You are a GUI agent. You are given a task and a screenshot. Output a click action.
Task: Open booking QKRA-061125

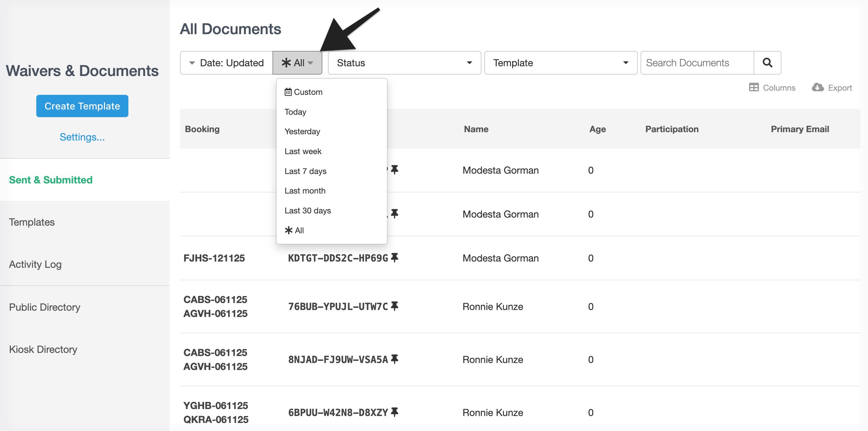(x=216, y=419)
